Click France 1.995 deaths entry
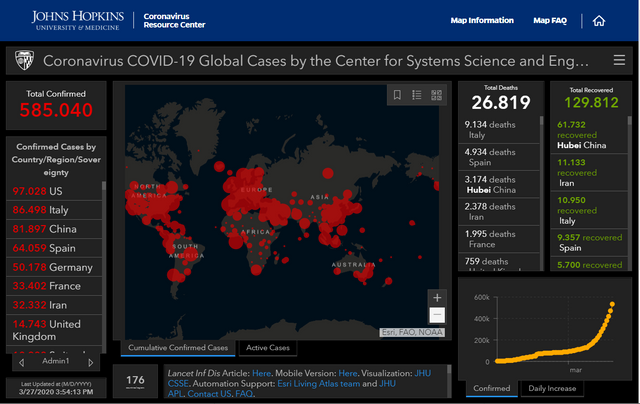The image size is (640, 404). click(499, 239)
